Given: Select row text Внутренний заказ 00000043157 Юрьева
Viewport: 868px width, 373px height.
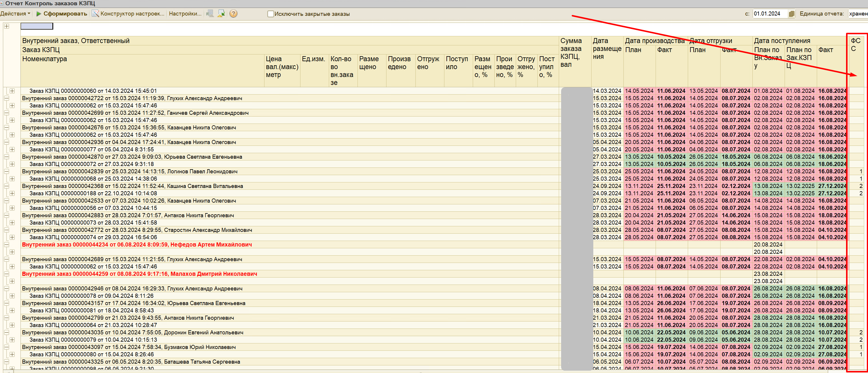Looking at the screenshot, I should click(x=134, y=303).
